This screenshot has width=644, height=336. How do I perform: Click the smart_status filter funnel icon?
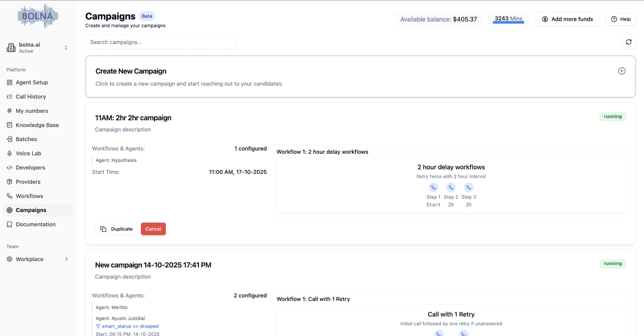(x=98, y=326)
